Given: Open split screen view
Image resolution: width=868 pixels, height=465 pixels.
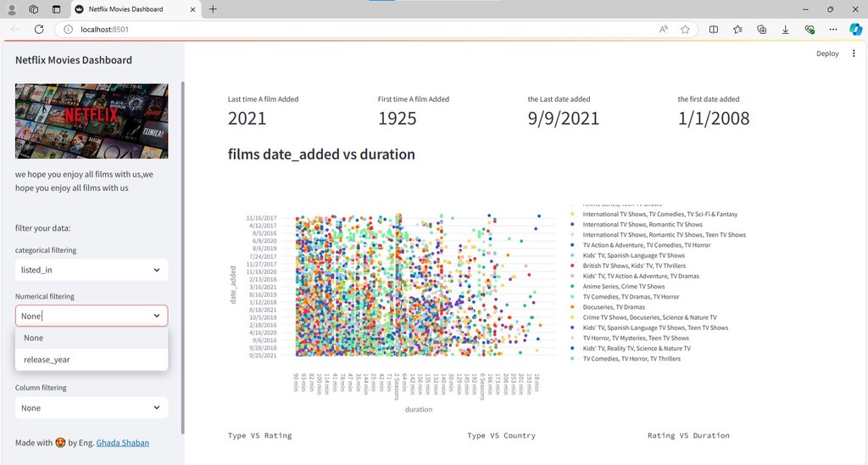Looking at the screenshot, I should tap(714, 30).
